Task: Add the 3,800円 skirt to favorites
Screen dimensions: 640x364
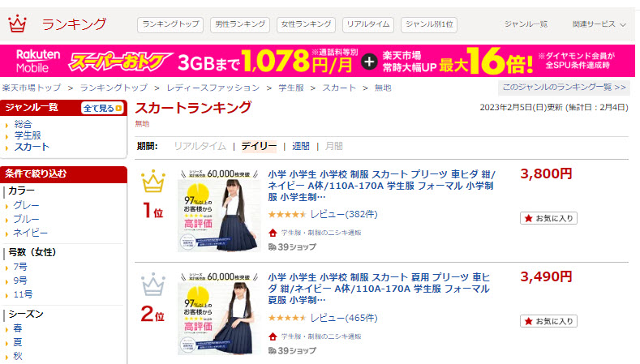Action: pyautogui.click(x=548, y=218)
